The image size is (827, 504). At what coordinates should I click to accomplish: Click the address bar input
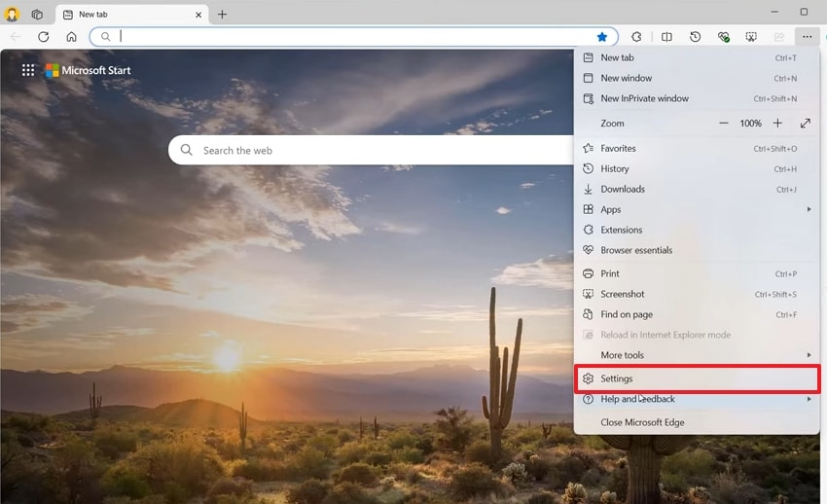pyautogui.click(x=353, y=36)
